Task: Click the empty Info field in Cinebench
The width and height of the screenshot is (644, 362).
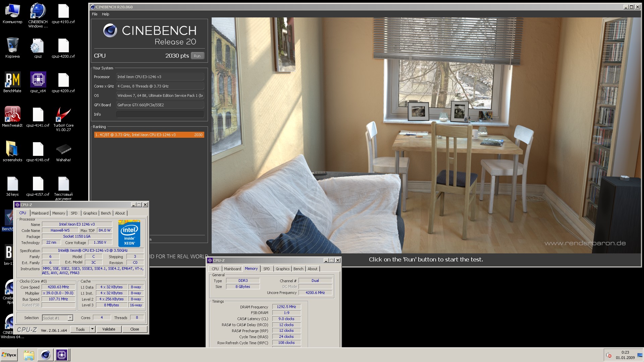Action: click(x=160, y=114)
